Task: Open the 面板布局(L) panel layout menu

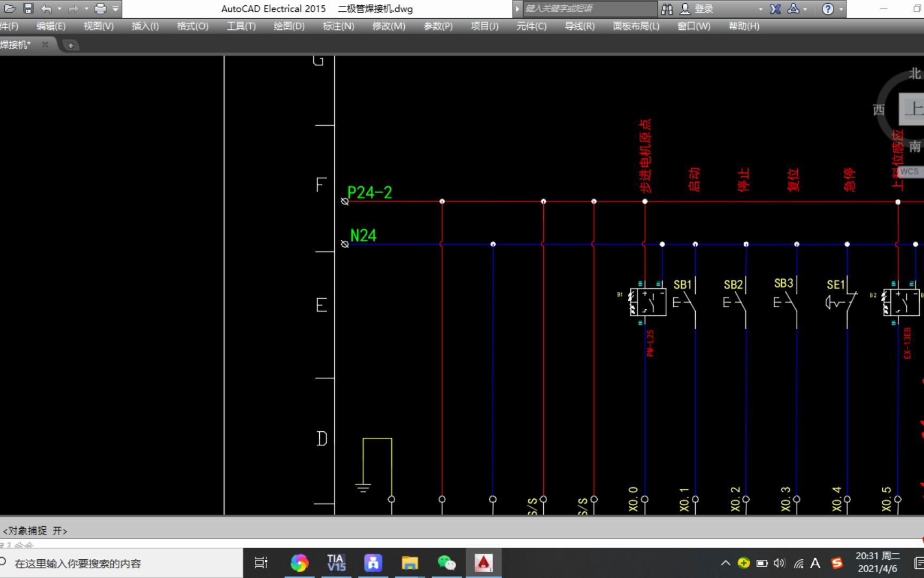Action: coord(636,26)
